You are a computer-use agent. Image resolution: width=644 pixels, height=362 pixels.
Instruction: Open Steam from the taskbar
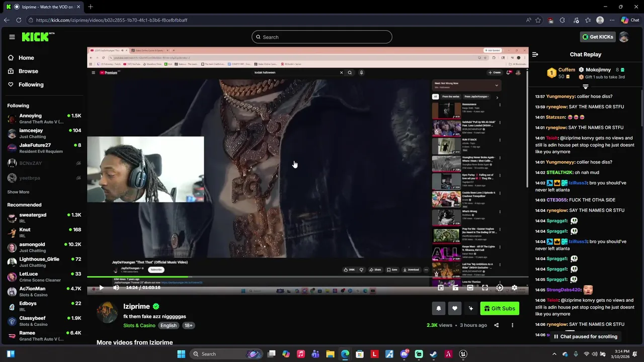point(434,354)
